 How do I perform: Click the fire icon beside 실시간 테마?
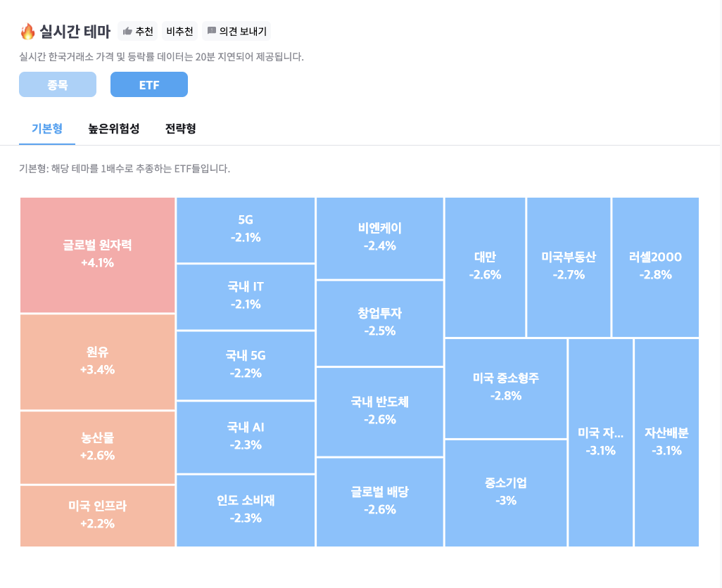coord(27,31)
